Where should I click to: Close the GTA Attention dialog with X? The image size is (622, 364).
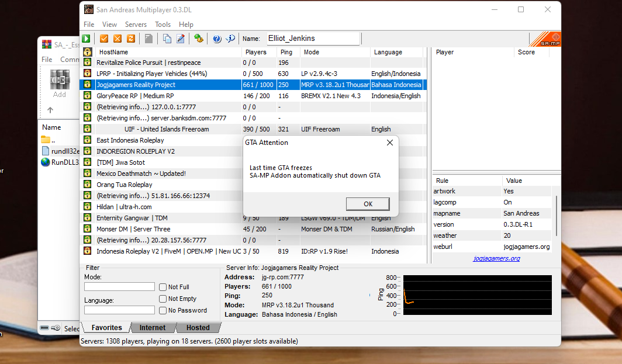[390, 143]
